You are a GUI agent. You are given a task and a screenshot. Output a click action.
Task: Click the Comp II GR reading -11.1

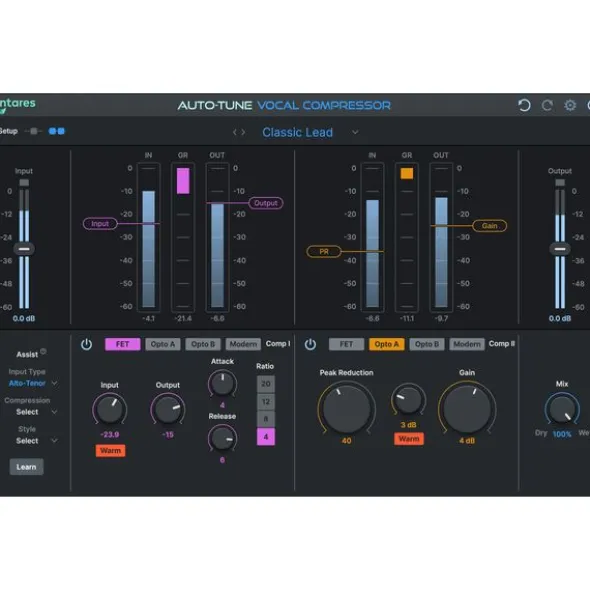[x=407, y=318]
